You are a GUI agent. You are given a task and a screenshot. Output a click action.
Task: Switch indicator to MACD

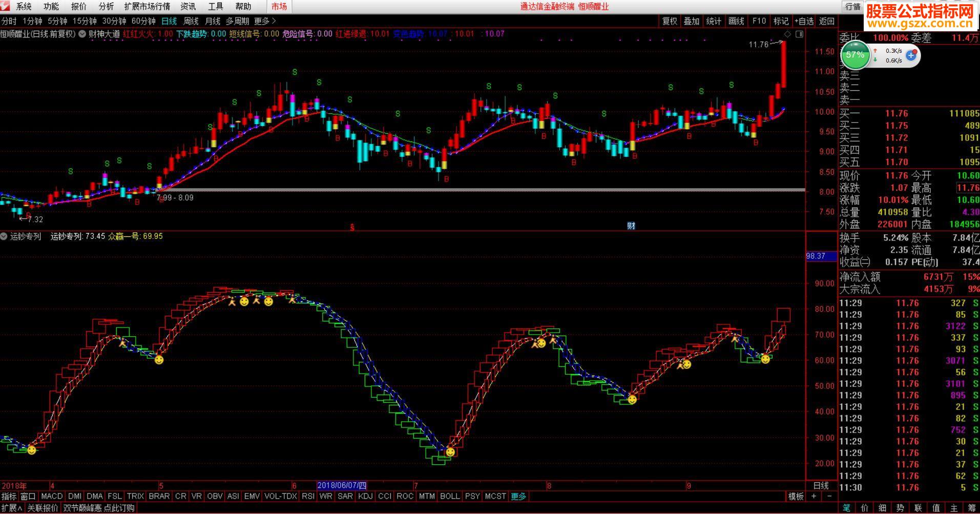pos(52,496)
